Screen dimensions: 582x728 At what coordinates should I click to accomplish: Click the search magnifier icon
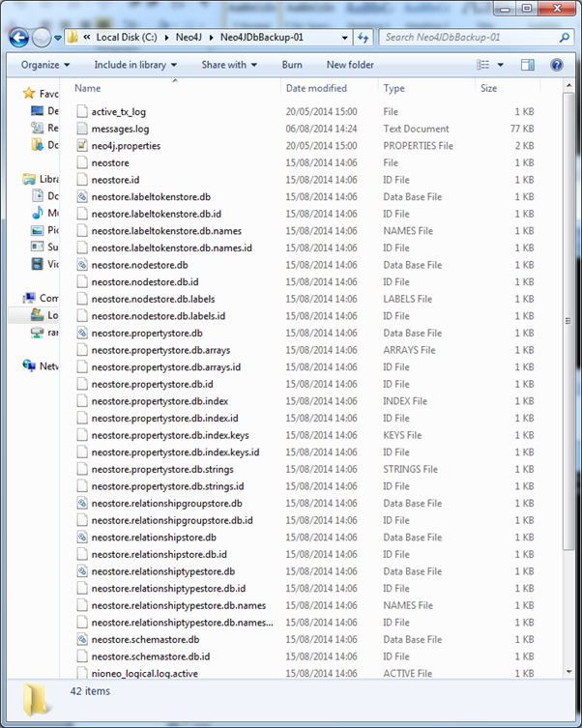coord(564,38)
